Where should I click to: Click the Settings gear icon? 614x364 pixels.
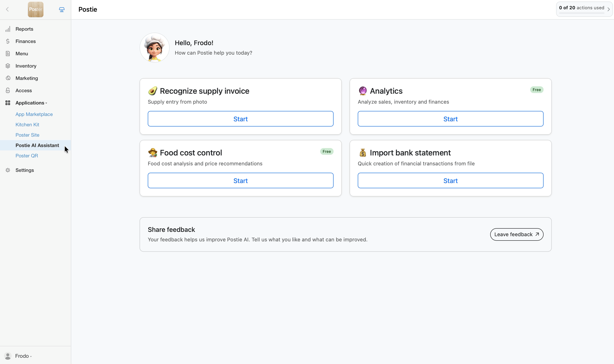coord(8,170)
